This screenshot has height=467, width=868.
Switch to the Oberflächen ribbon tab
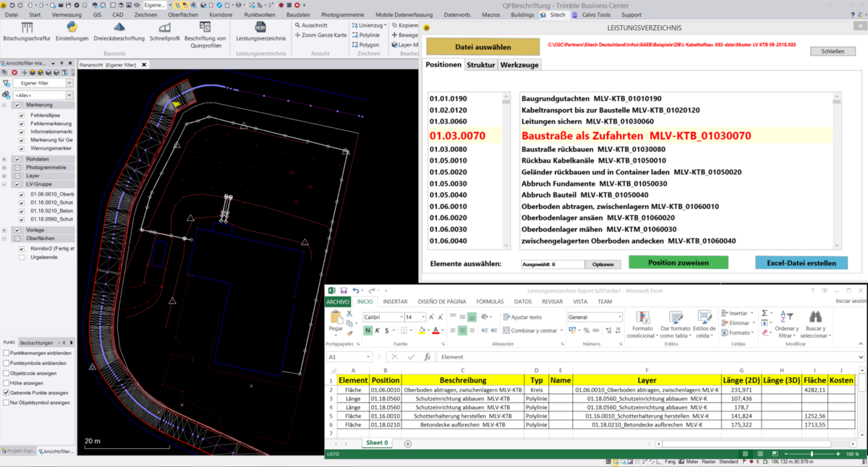click(x=183, y=14)
